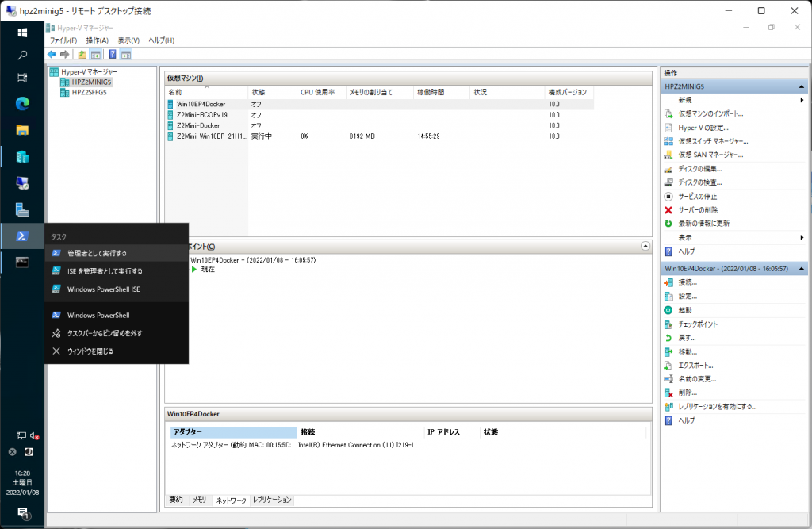Image resolution: width=812 pixels, height=529 pixels.
Task: Select the Win10EP4Docker virtual machine row
Action: (379, 104)
